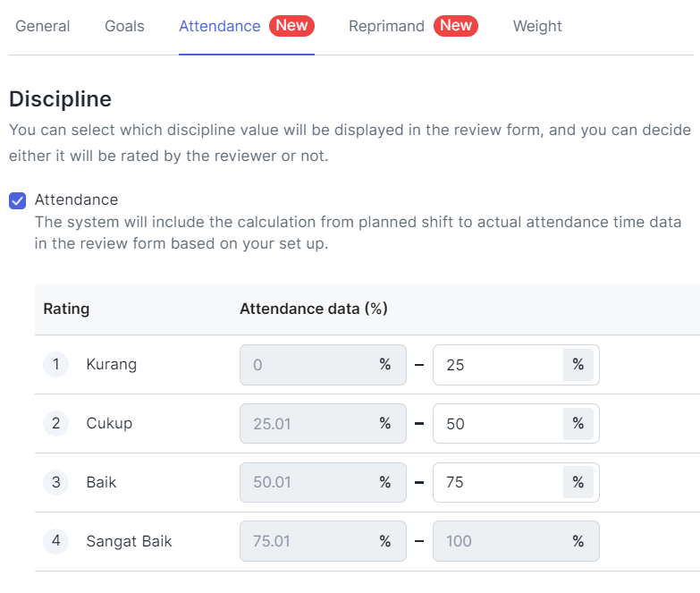Open the Reprimand tab

(386, 26)
